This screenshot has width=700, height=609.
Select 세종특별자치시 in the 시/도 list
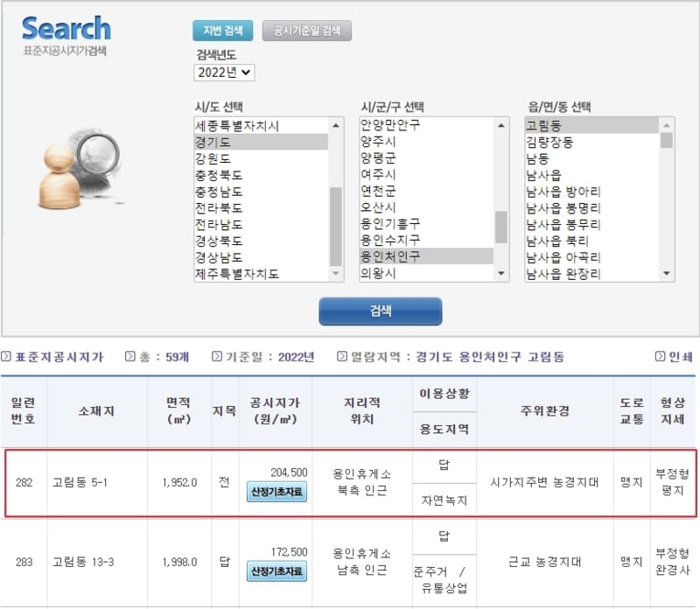click(x=261, y=125)
